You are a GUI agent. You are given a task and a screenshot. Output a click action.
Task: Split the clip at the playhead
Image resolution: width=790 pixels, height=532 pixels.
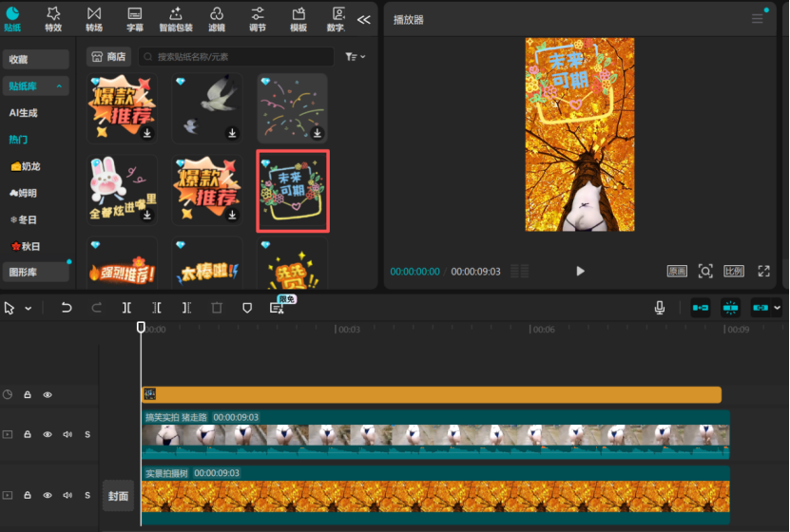(126, 308)
